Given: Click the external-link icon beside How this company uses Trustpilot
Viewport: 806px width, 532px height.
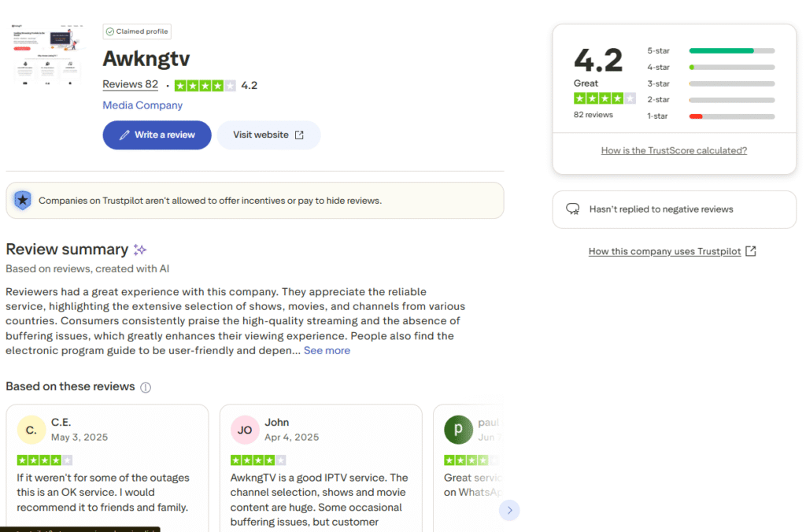Looking at the screenshot, I should point(749,251).
